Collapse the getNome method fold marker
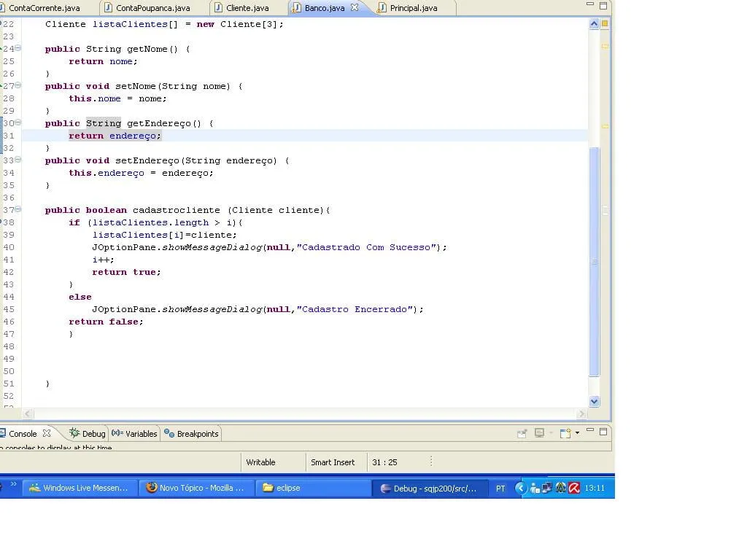This screenshot has width=747, height=560. 18,49
